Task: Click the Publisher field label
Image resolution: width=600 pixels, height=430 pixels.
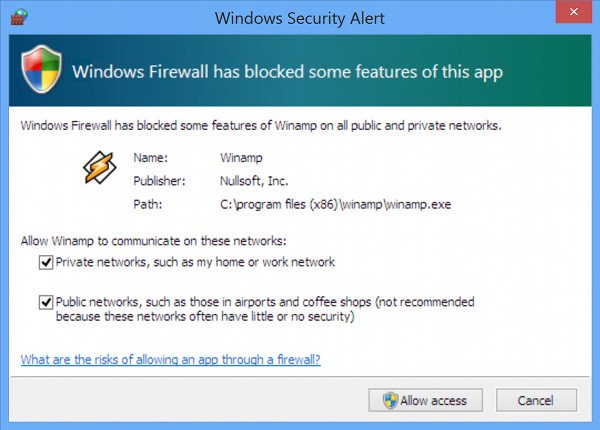Action: click(158, 181)
